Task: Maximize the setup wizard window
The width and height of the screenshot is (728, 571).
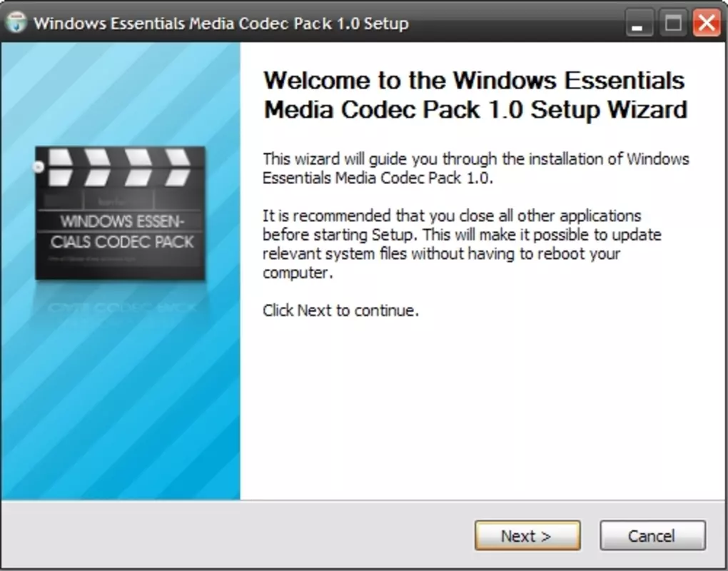Action: point(673,23)
